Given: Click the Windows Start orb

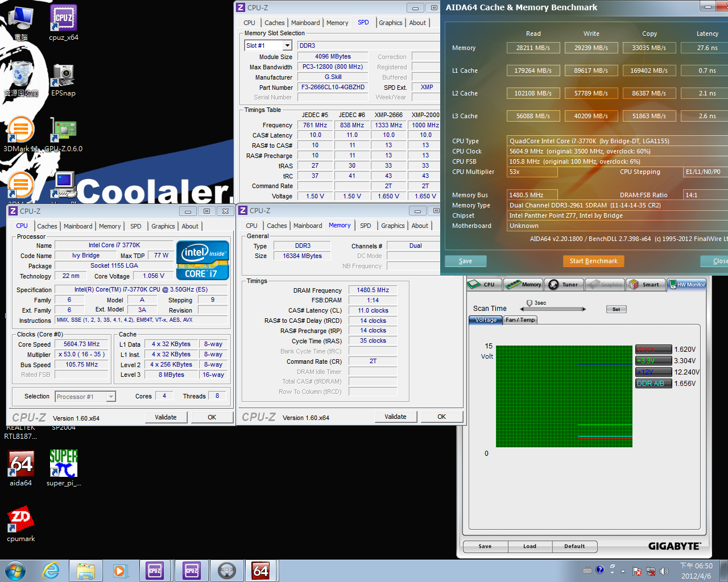Looking at the screenshot, I should [x=15, y=571].
